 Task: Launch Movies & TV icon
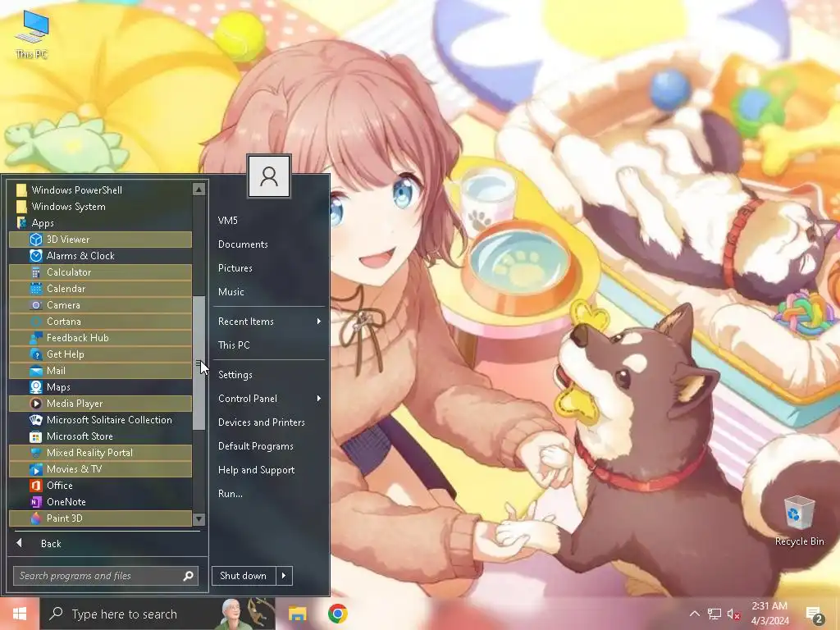pyautogui.click(x=36, y=469)
